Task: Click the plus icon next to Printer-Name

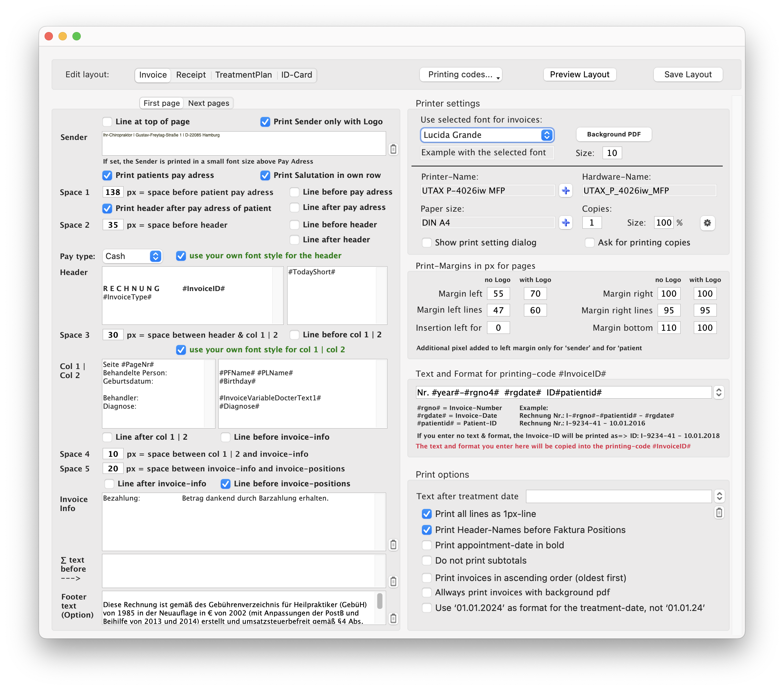Action: (565, 191)
